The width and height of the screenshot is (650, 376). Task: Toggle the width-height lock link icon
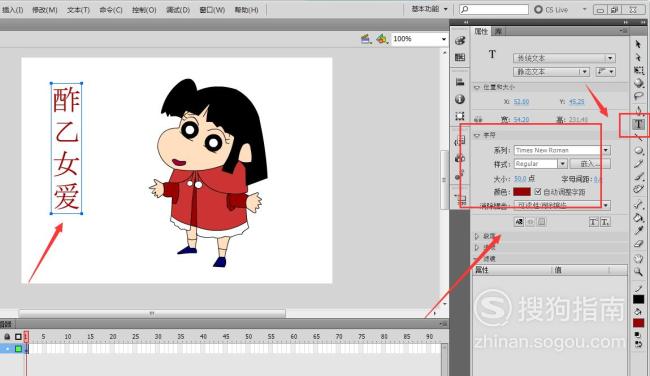478,119
